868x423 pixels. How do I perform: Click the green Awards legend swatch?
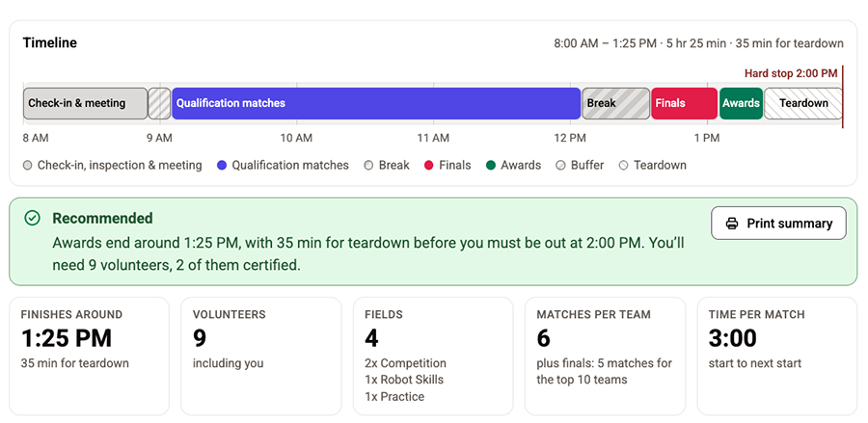491,166
